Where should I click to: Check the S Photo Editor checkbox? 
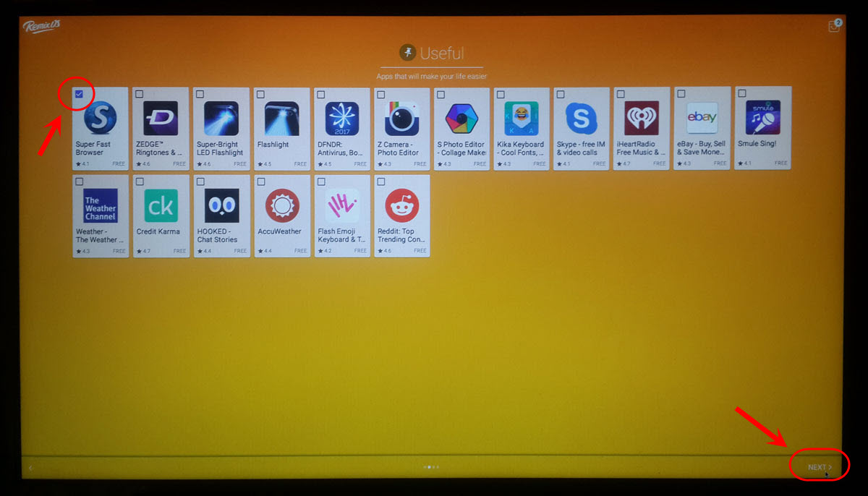[x=441, y=94]
